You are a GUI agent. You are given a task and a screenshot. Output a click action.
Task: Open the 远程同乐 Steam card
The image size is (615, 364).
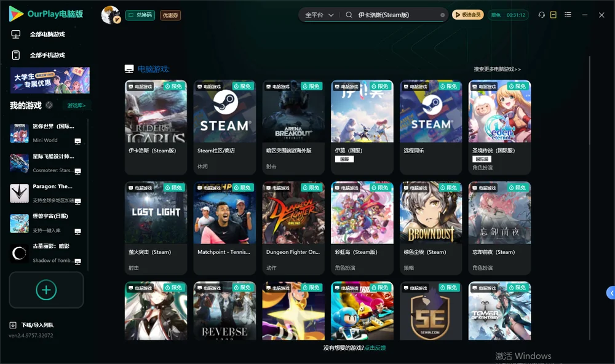coord(430,127)
